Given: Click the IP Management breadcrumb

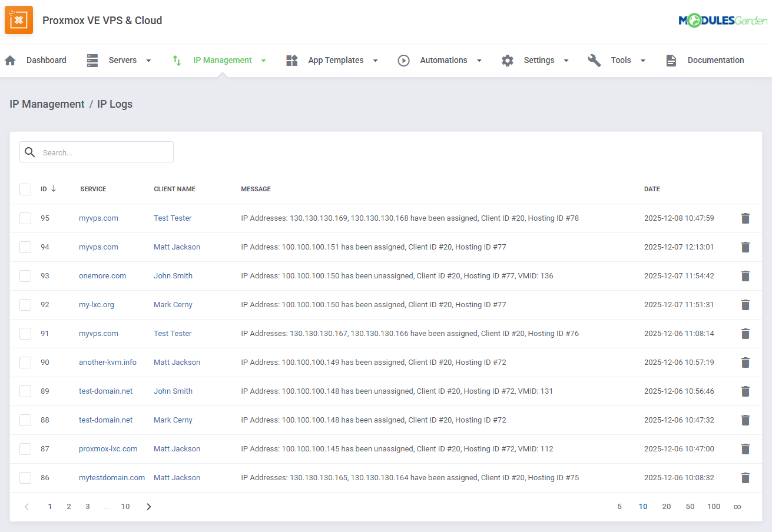Looking at the screenshot, I should pos(47,104).
